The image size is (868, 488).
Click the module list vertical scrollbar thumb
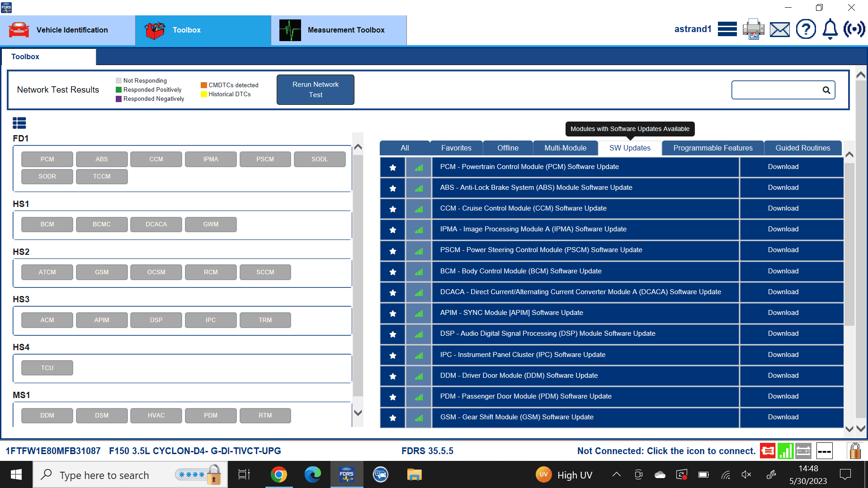coord(358,276)
